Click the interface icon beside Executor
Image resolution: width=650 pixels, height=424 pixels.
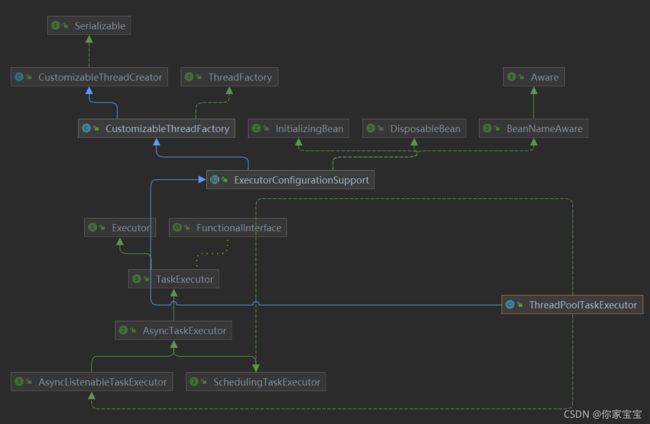[92, 228]
